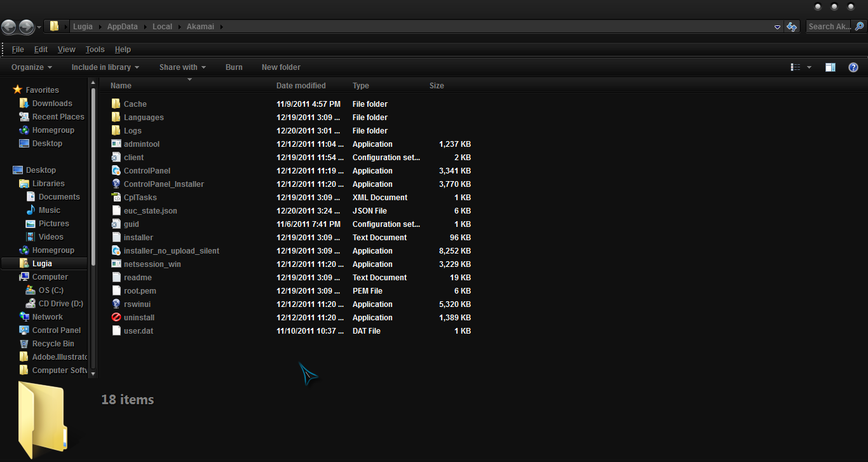Expand the Include in library dropdown
Image resolution: width=868 pixels, height=462 pixels.
105,67
